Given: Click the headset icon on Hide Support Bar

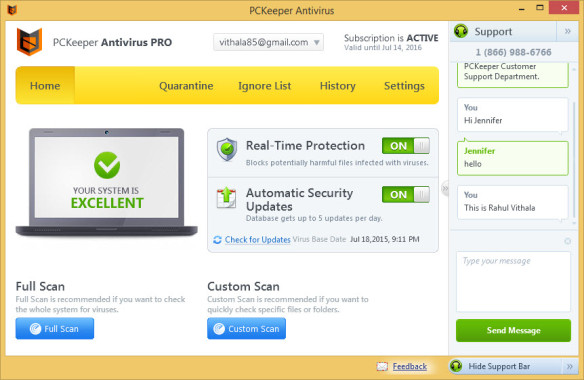Looking at the screenshot, I should (x=456, y=366).
